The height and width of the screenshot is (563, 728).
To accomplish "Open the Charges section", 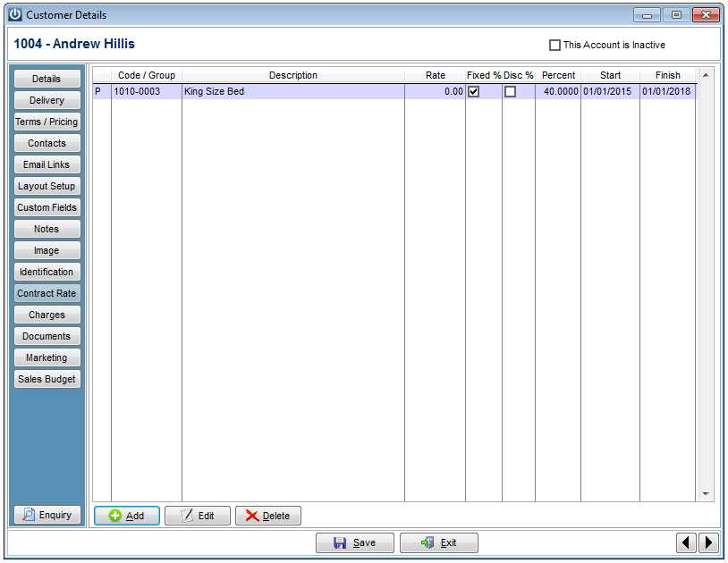I will pos(47,315).
